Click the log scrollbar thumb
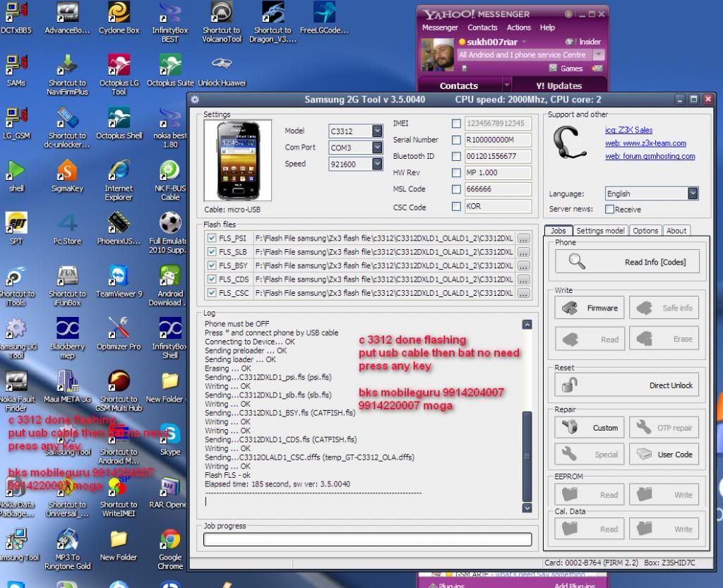Viewport: 723px width, 588px height. coord(527,456)
